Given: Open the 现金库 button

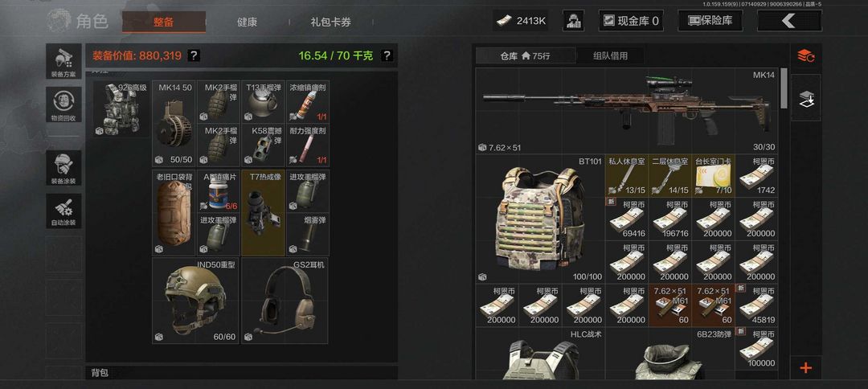Looking at the screenshot, I should coord(631,21).
